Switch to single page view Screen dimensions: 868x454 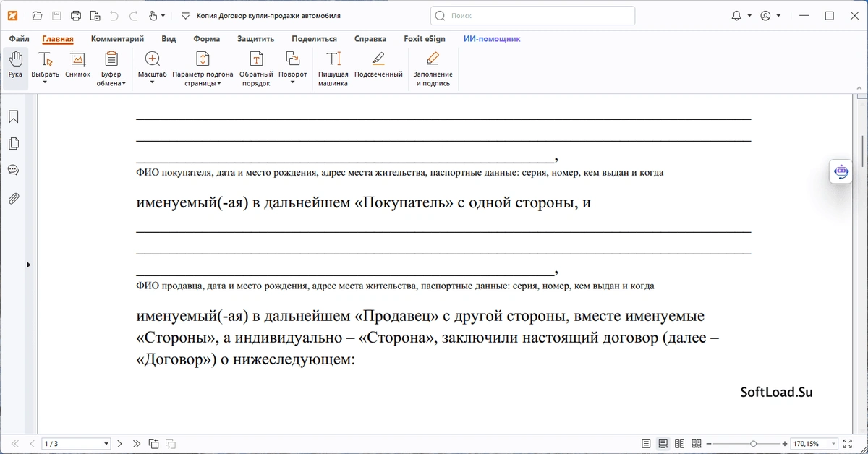646,444
